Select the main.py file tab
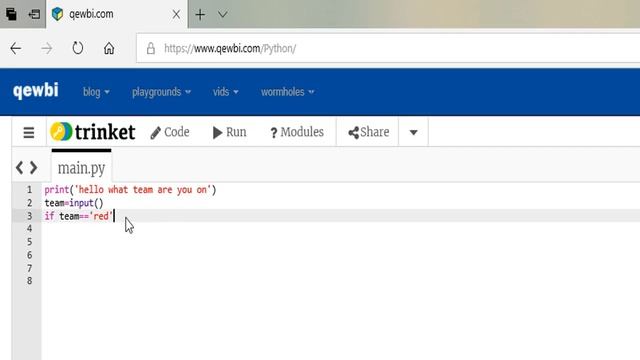640x360 pixels. (x=81, y=167)
